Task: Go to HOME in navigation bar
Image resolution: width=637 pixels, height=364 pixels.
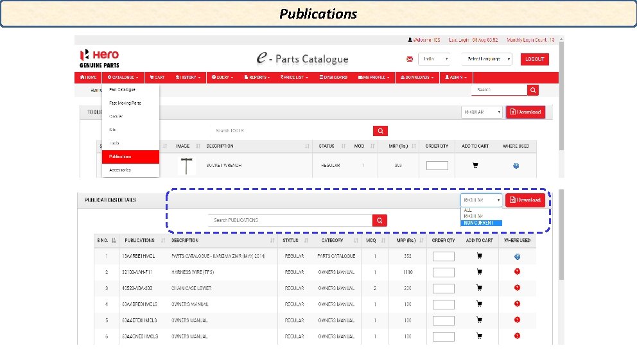Action: click(x=89, y=77)
